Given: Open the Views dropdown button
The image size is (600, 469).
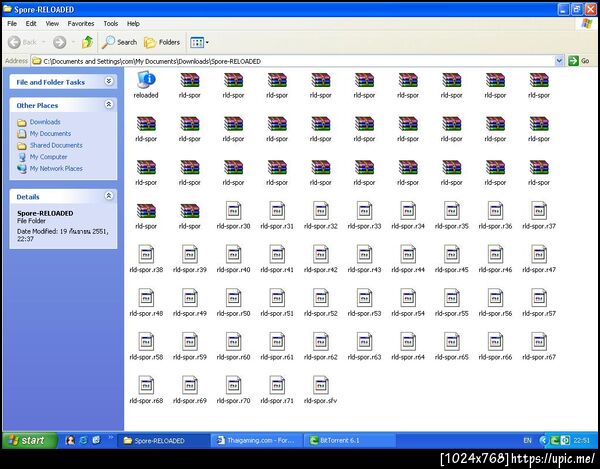Looking at the screenshot, I should tap(199, 42).
